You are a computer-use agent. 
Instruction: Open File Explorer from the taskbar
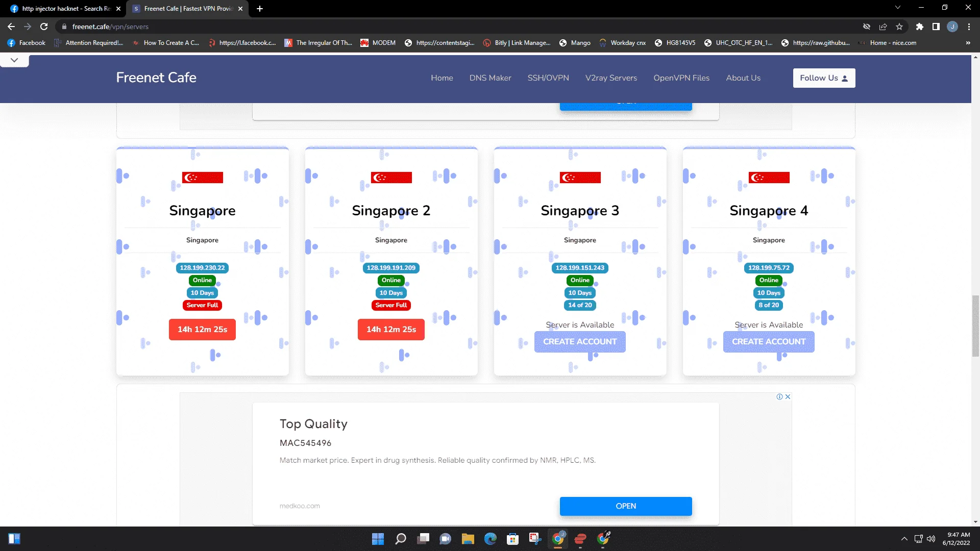coord(468,539)
